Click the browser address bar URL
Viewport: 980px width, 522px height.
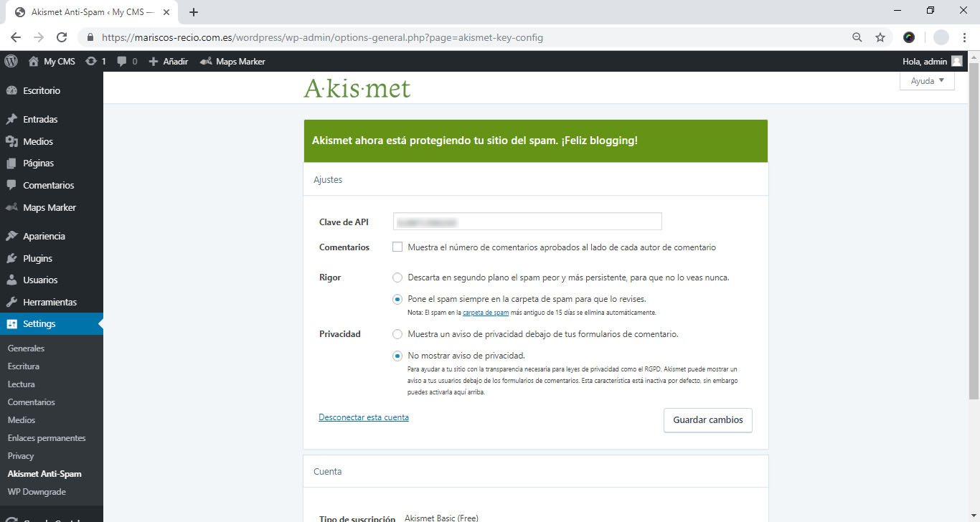(323, 37)
